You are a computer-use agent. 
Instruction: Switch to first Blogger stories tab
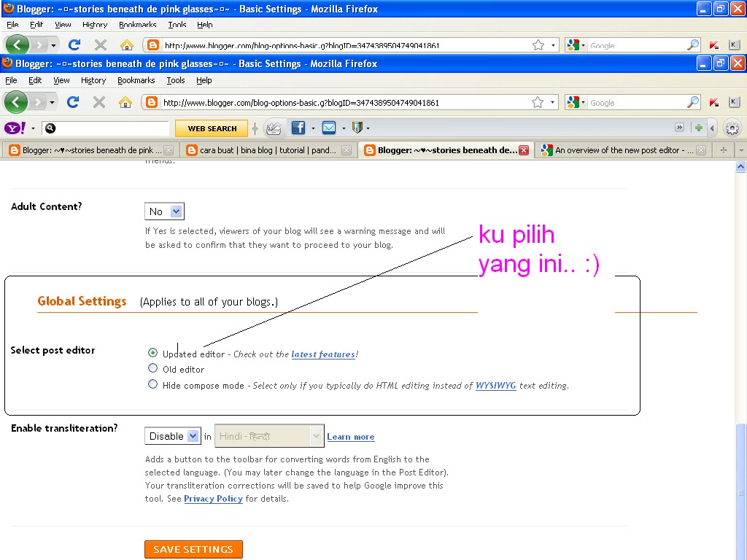pyautogui.click(x=90, y=150)
